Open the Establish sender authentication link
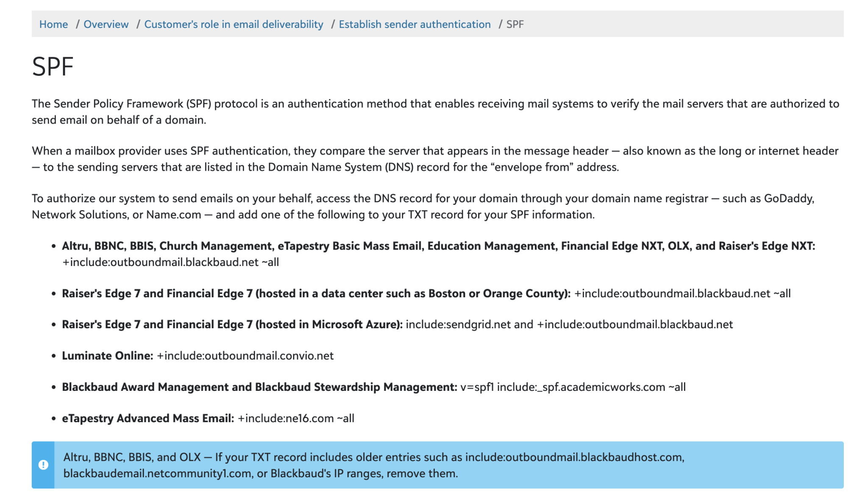The width and height of the screenshot is (868, 498). pos(415,24)
